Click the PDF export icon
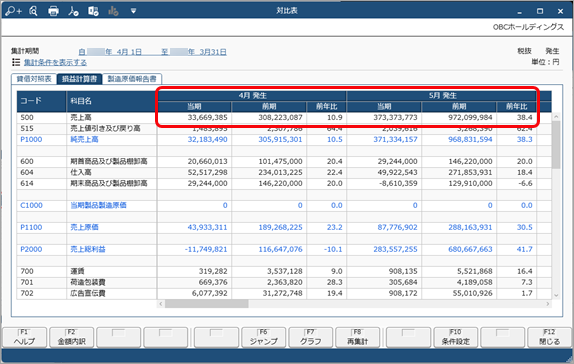 click(x=73, y=11)
